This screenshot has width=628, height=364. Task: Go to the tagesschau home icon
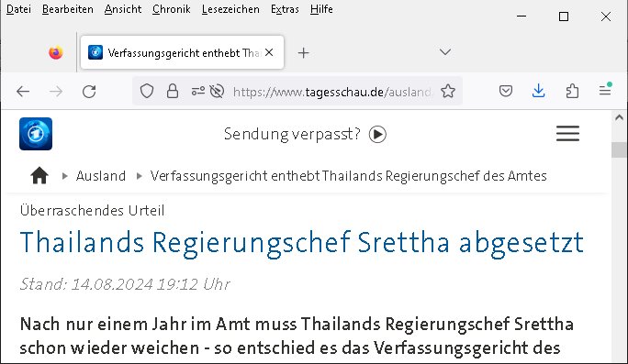39,176
